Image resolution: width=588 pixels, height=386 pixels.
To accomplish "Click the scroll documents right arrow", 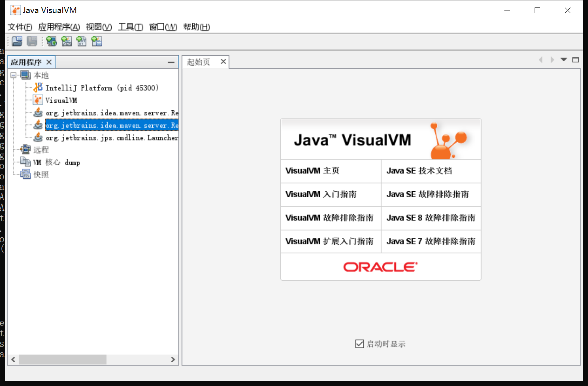I will [x=552, y=60].
